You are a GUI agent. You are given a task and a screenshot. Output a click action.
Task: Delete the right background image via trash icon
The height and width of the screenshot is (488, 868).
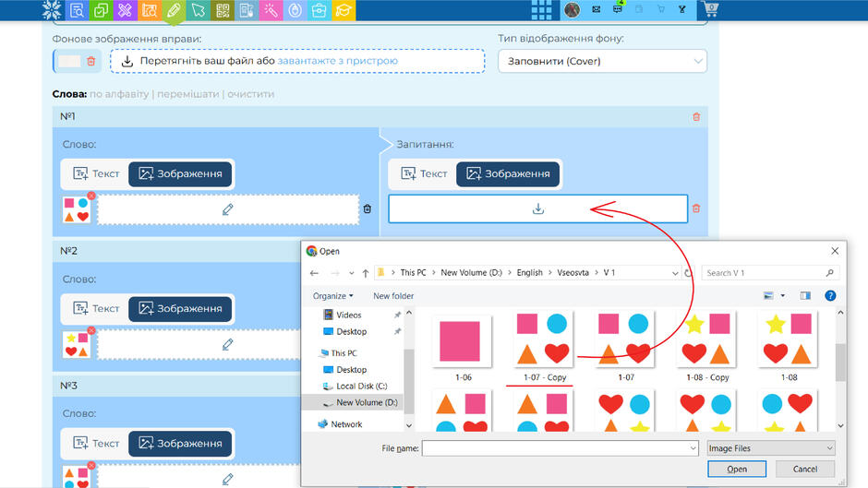pos(91,61)
